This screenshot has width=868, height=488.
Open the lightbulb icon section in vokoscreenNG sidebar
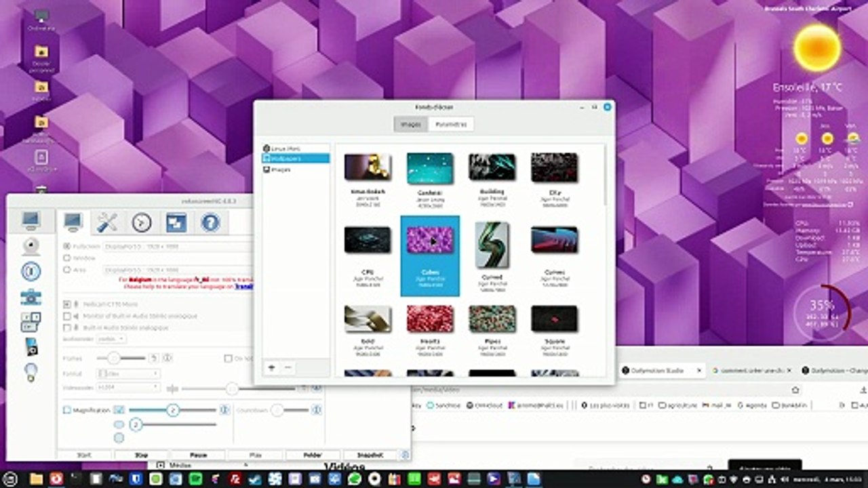[31, 371]
